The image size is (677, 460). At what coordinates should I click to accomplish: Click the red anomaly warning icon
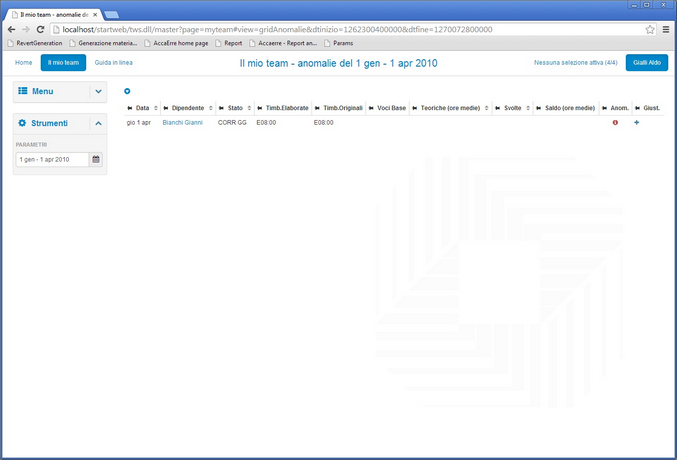(615, 123)
